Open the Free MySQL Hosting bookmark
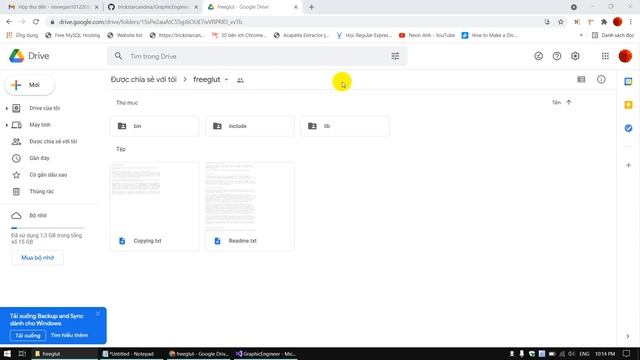640x360 pixels. [73, 36]
